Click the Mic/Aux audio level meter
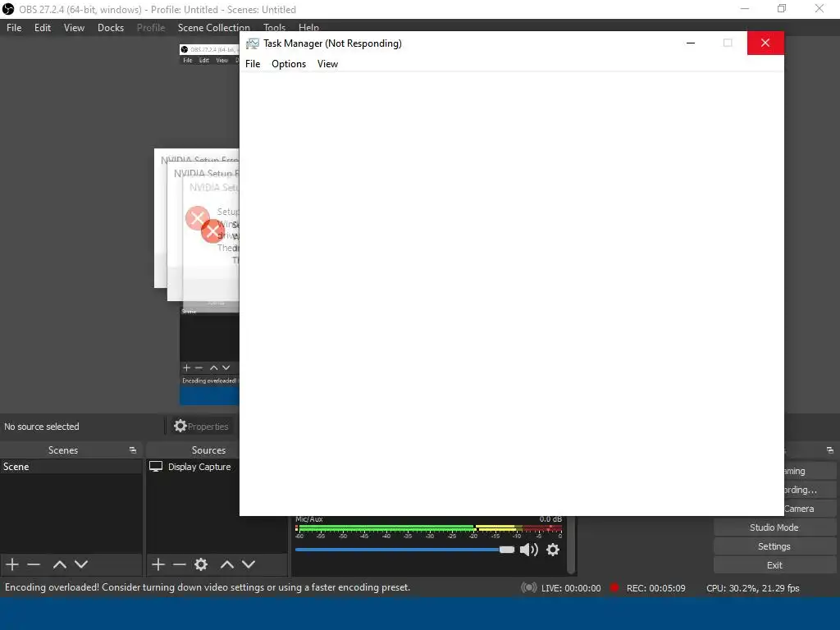Screen dimensions: 840x630 tap(428, 529)
